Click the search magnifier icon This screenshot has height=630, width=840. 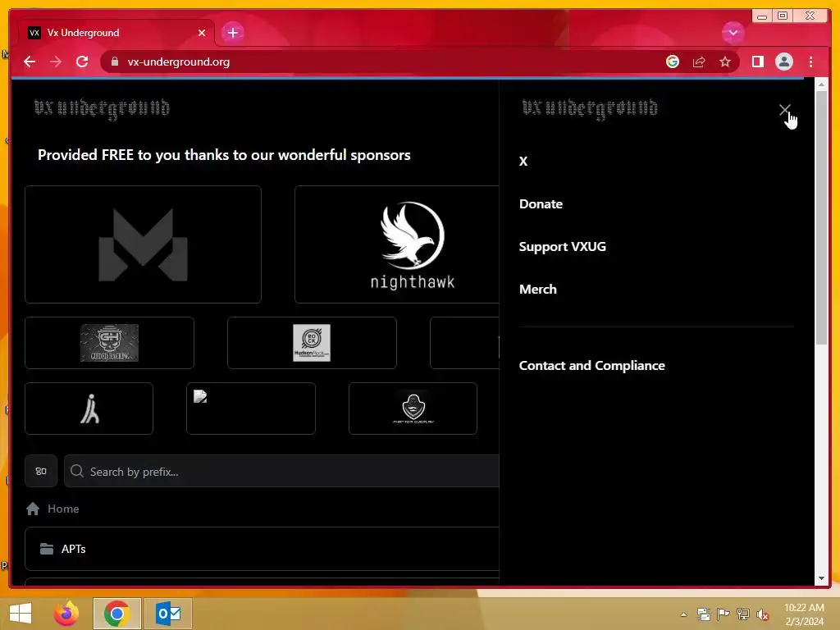77,471
